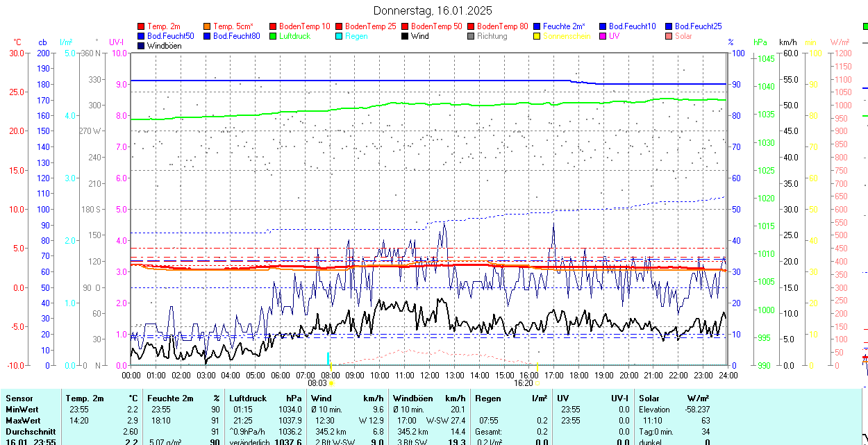
Task: Click the Windböen column header in table
Action: (x=412, y=398)
